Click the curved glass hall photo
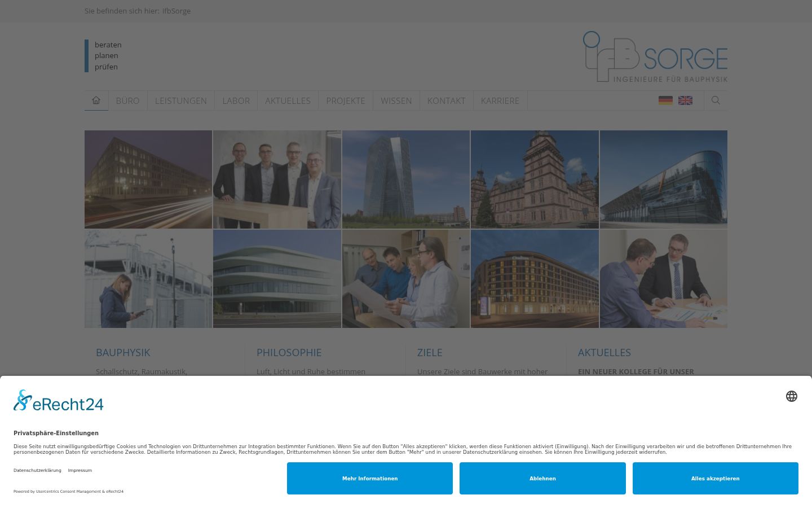Viewport: 812px width, 508px height. pos(664,179)
